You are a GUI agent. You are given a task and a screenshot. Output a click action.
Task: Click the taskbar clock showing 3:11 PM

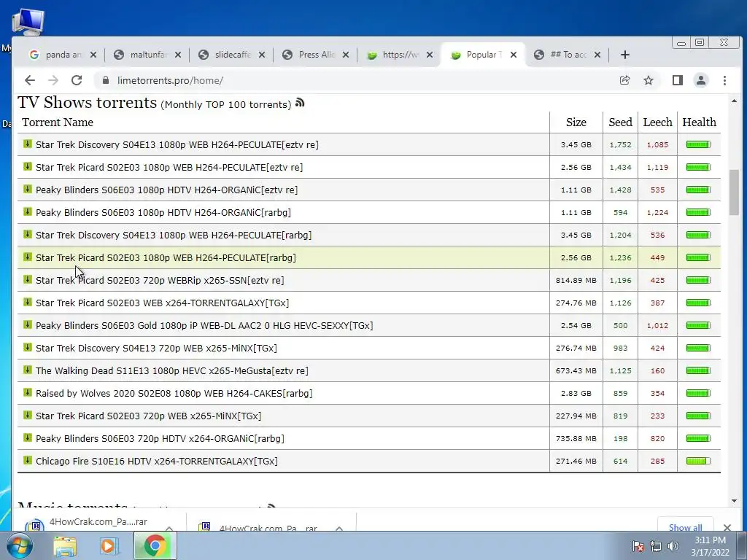click(710, 546)
